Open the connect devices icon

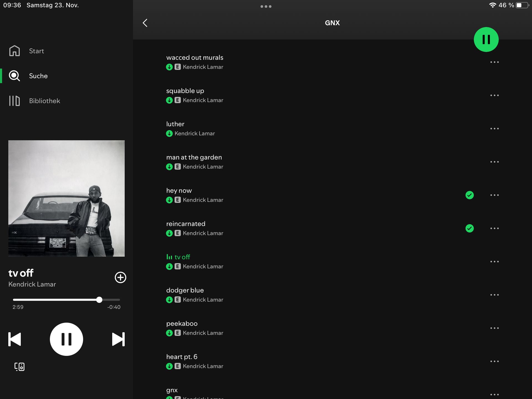click(x=19, y=367)
